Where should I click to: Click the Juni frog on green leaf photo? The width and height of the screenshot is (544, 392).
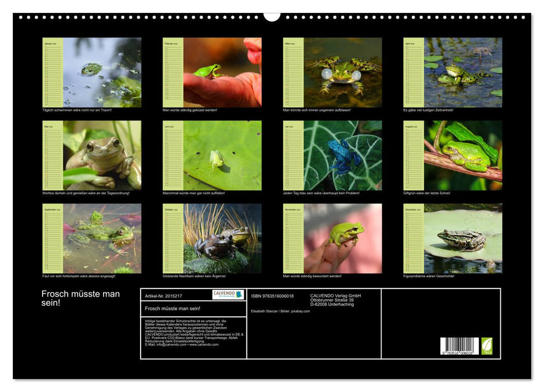point(222,156)
